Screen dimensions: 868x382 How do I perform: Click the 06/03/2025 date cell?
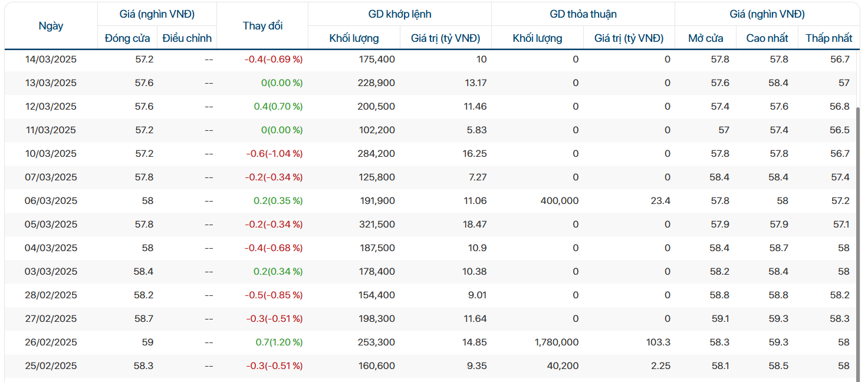51,201
